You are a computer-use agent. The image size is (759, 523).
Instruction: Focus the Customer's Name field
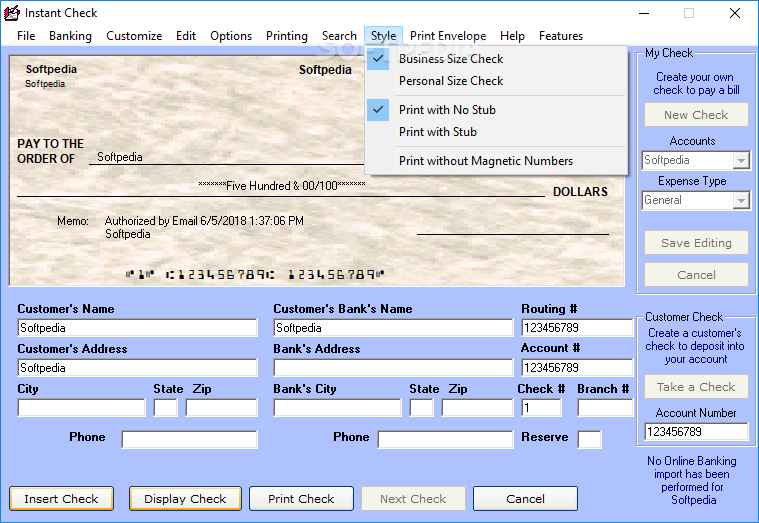(137, 328)
